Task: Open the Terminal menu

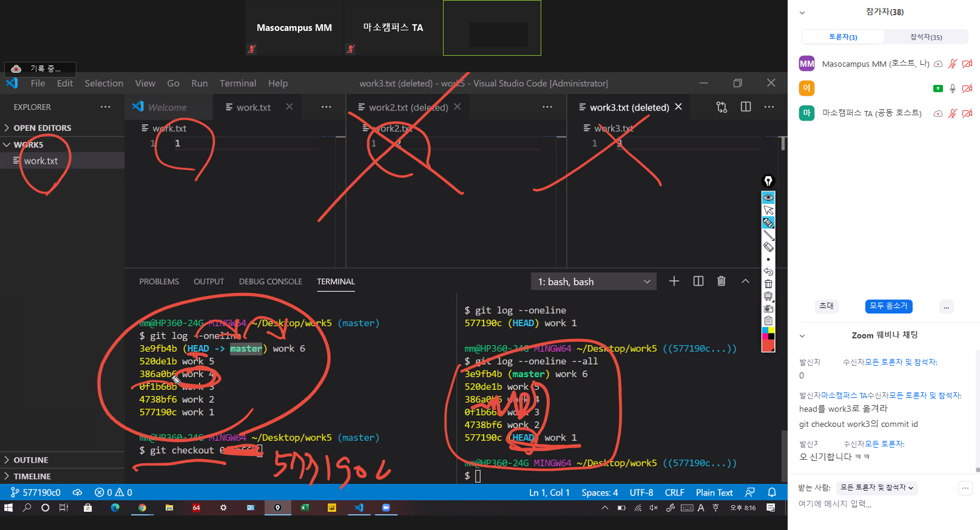Action: pos(237,83)
